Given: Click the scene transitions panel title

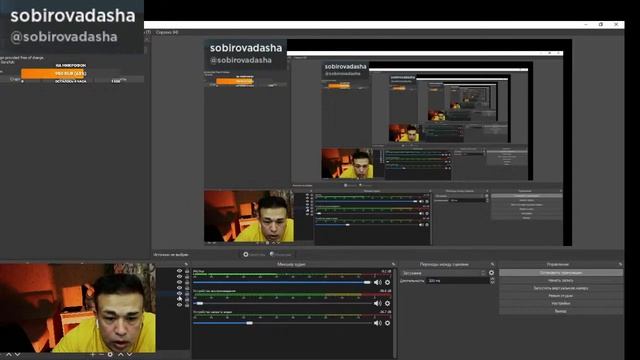Looking at the screenshot, I should (444, 264).
